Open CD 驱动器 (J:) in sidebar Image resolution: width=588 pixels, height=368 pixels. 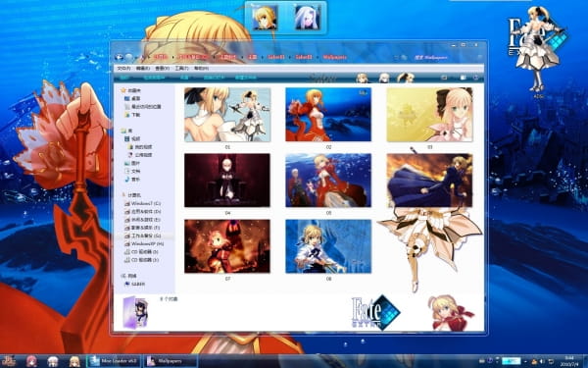(141, 260)
